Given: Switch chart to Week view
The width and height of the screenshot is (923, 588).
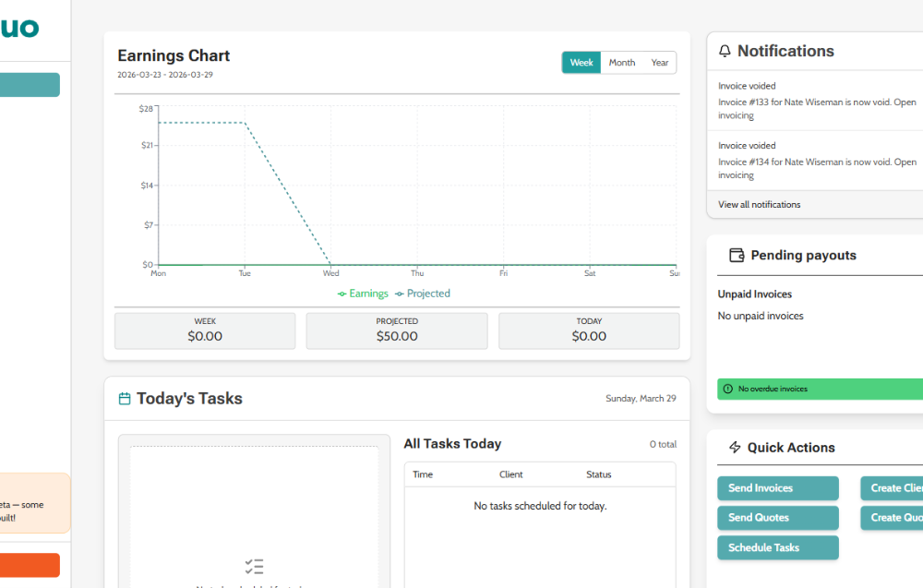Looking at the screenshot, I should click(x=581, y=63).
